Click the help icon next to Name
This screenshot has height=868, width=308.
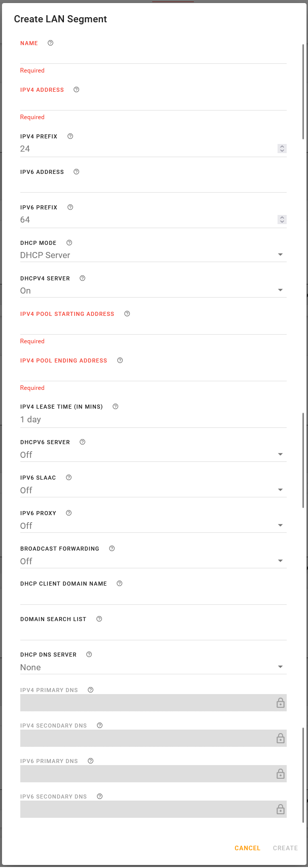(50, 43)
